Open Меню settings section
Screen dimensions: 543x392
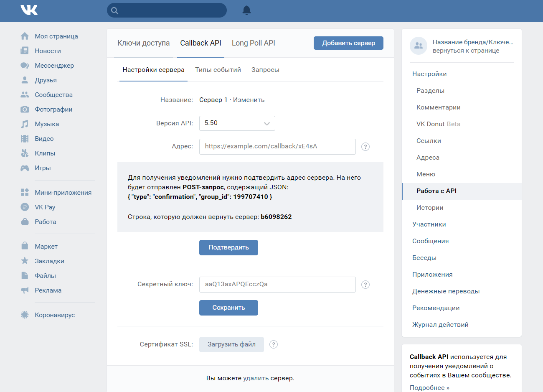[x=462, y=174]
